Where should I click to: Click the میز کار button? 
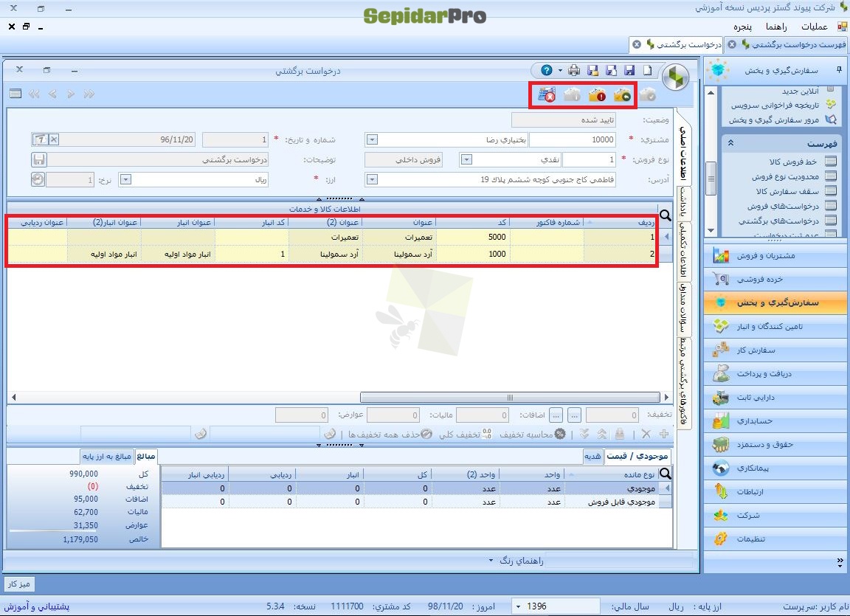(x=19, y=584)
